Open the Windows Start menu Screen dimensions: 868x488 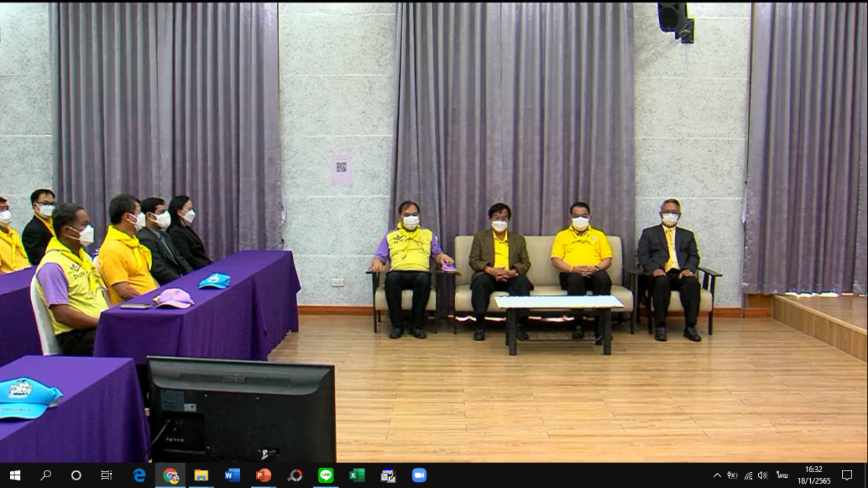pyautogui.click(x=14, y=475)
